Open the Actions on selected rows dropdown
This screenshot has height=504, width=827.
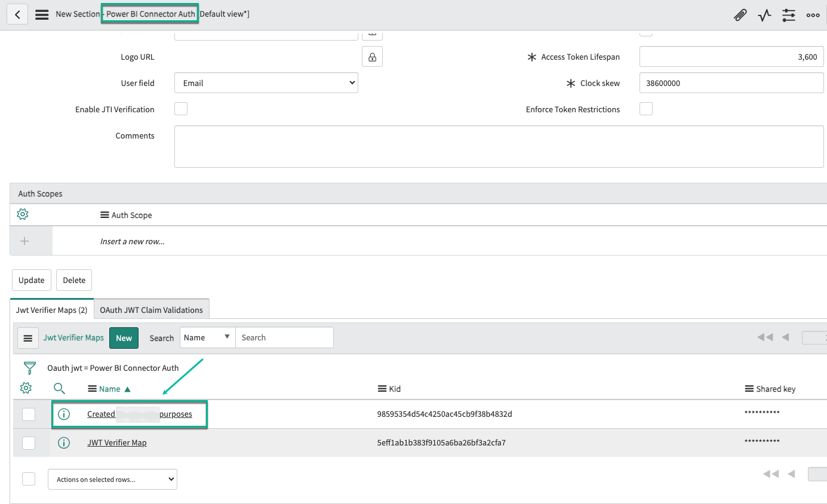point(112,479)
